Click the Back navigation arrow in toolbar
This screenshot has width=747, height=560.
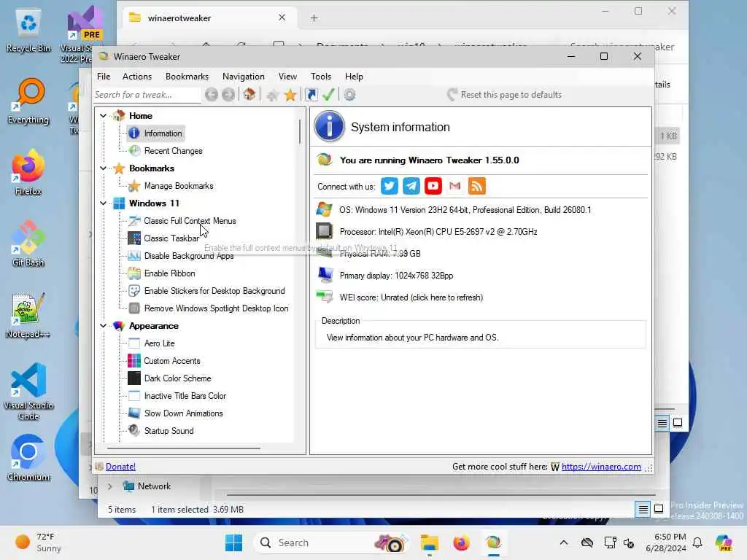click(x=212, y=95)
